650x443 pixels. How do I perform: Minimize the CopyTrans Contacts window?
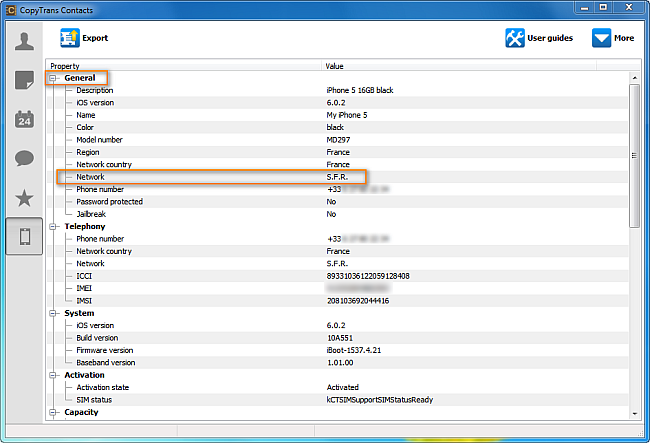585,8
